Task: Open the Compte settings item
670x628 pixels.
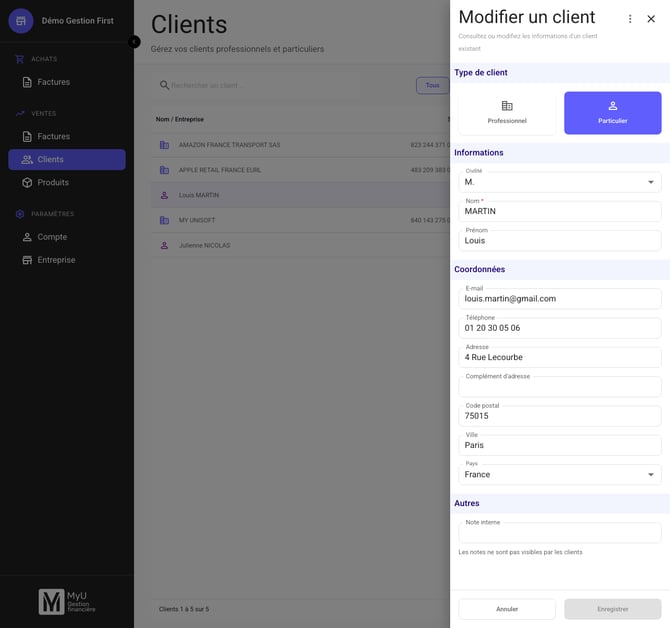Action: point(67,237)
